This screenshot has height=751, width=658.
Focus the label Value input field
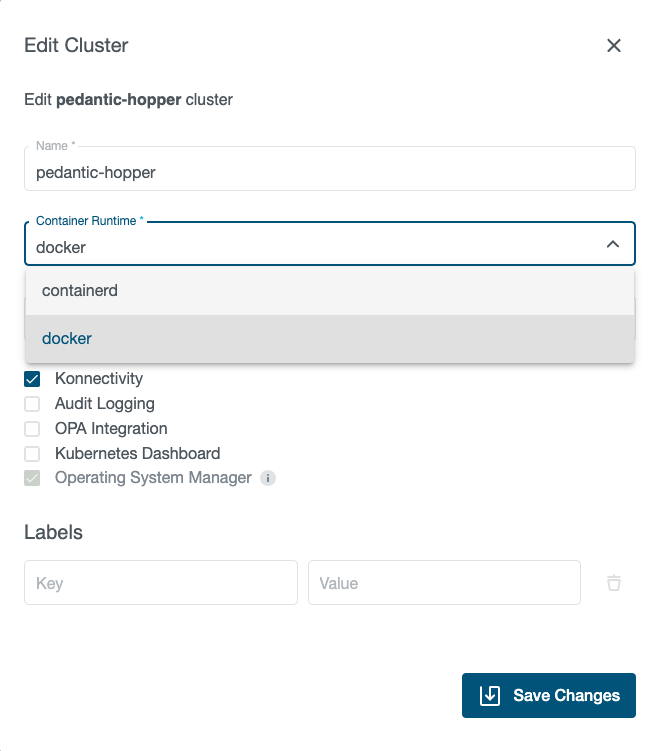444,583
